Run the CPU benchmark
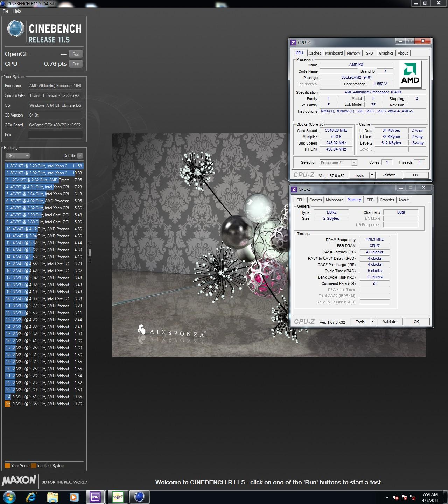This screenshot has height=504, width=448. coord(76,64)
